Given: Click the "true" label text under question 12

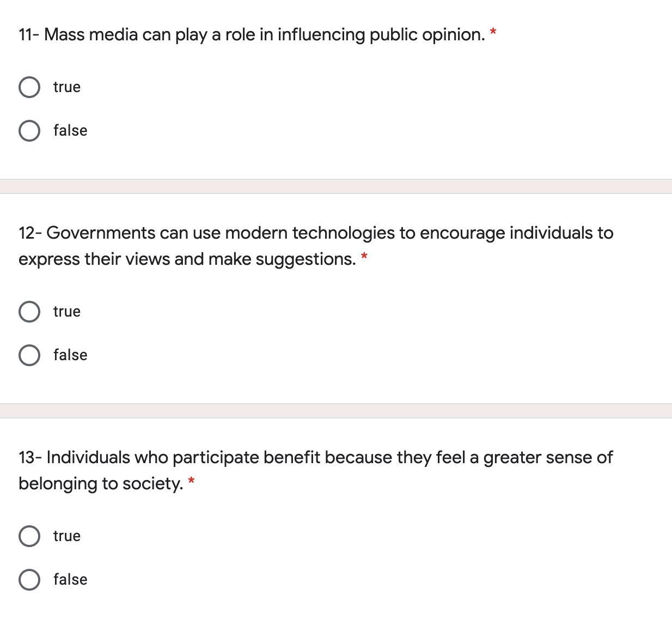Looking at the screenshot, I should (67, 312).
